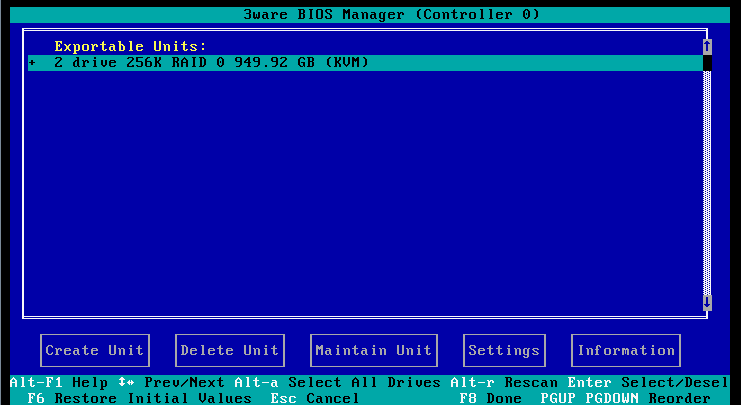Click the Alt-r Rescan hint
The height and width of the screenshot is (405, 741).
(x=504, y=382)
